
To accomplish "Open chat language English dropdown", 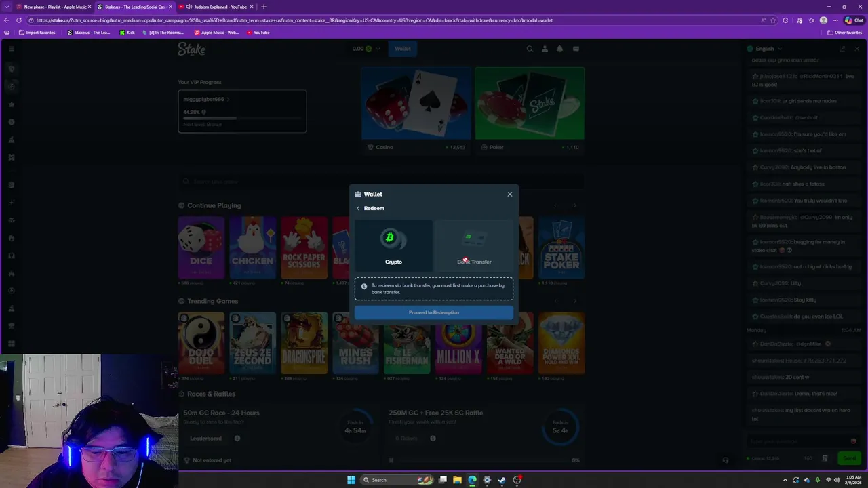I will tap(765, 49).
